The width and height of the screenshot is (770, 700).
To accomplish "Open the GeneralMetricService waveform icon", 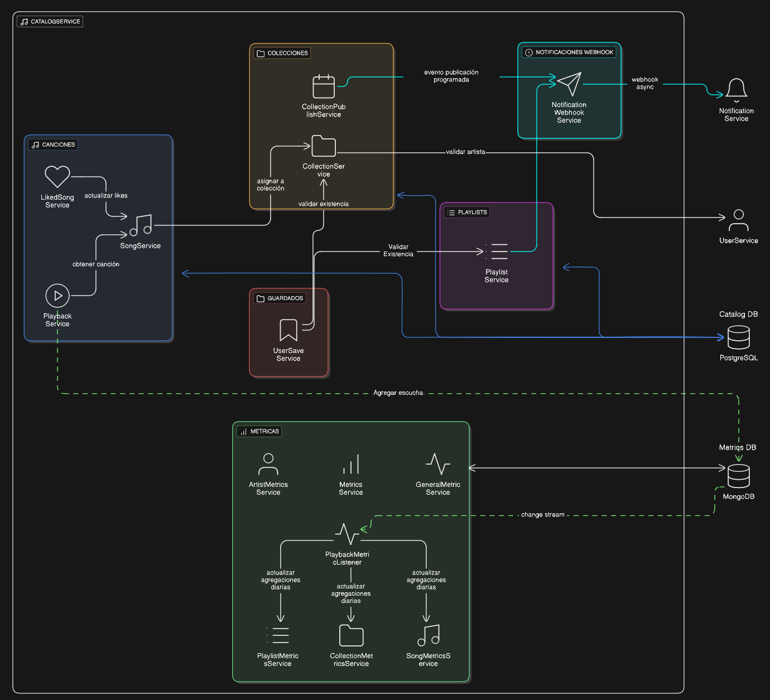I will coord(437,464).
